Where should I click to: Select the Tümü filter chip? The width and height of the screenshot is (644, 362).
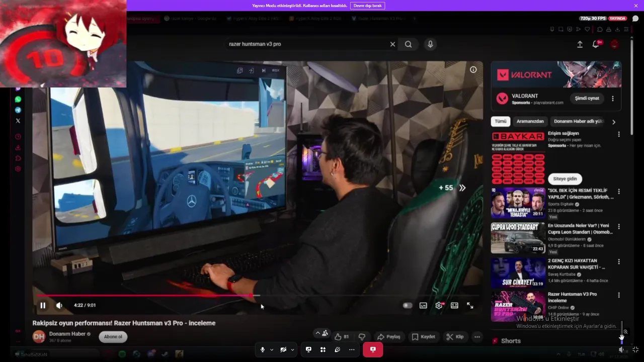(x=501, y=121)
